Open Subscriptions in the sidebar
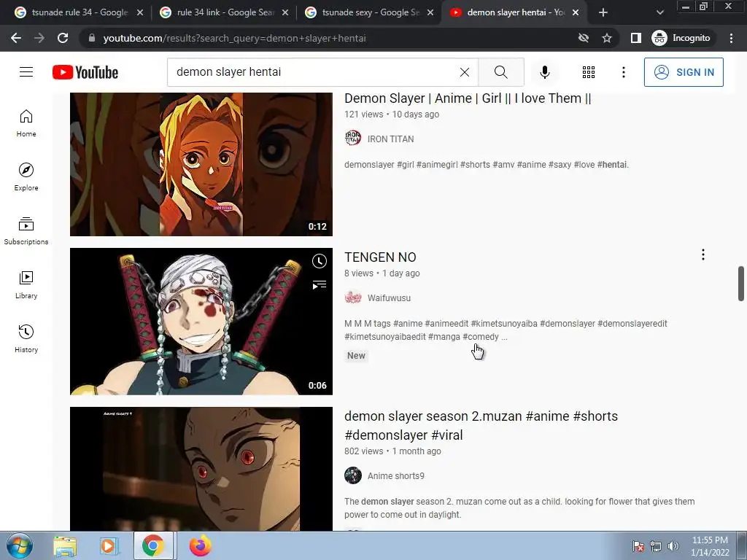Screen dimensions: 747x560 tap(26, 231)
